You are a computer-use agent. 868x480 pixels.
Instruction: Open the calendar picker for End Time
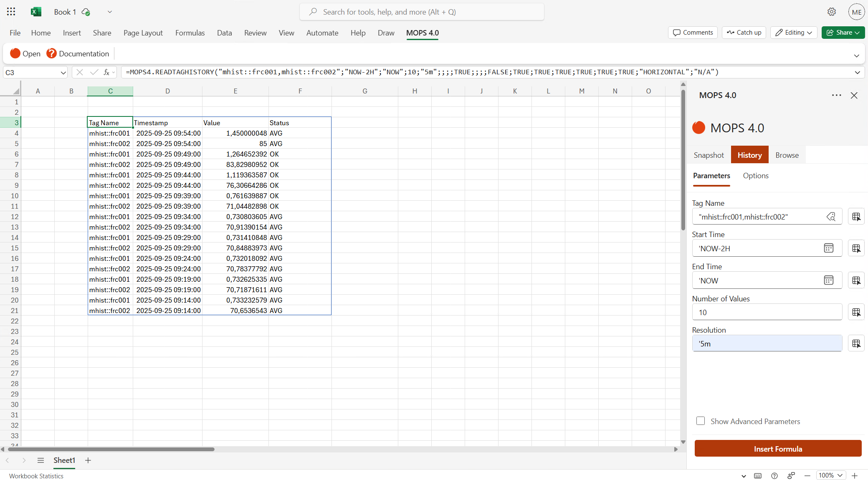click(828, 280)
